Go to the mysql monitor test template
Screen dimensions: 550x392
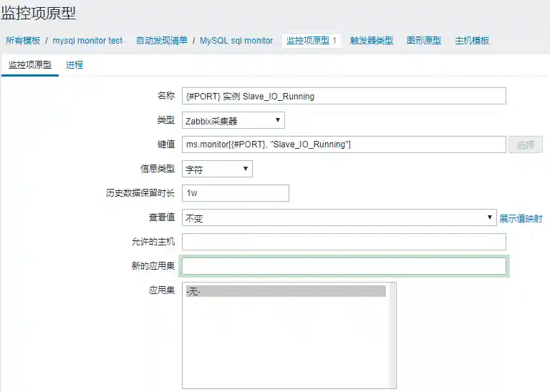click(x=87, y=41)
